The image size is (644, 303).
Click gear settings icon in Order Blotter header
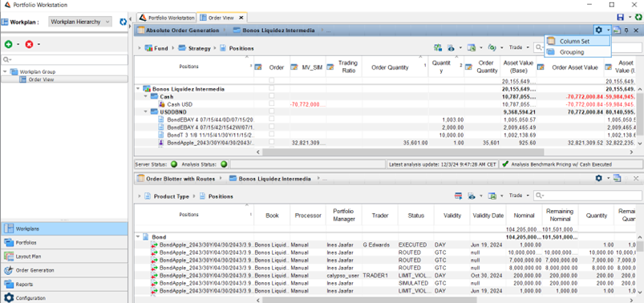[599, 178]
